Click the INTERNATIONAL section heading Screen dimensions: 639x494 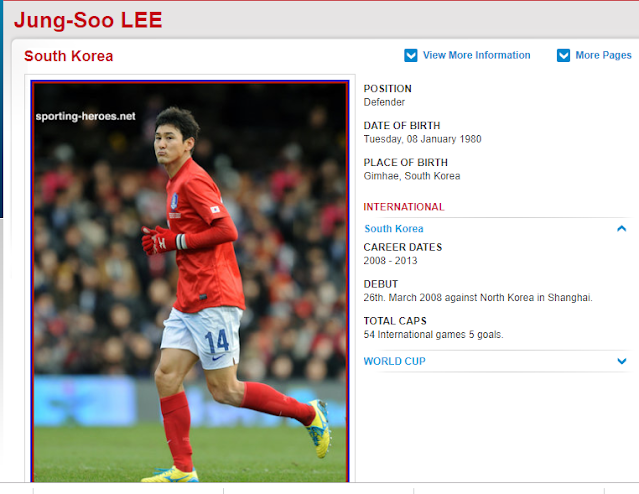(x=403, y=207)
